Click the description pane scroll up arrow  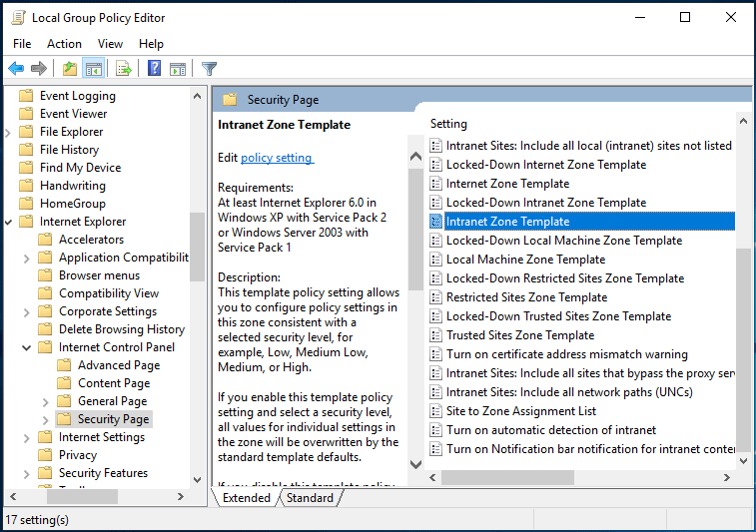(x=415, y=156)
